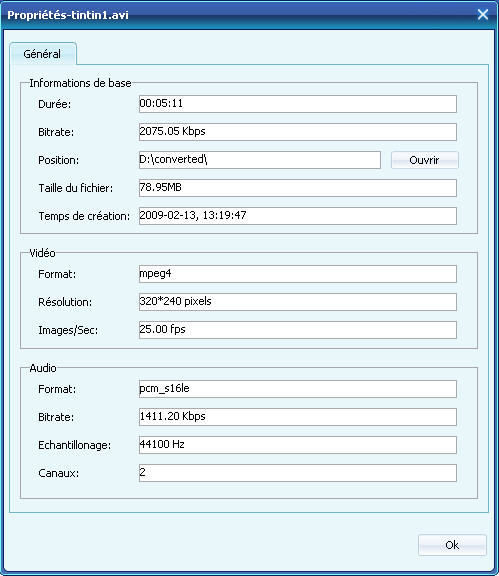Click the Temps de création: label
499x576 pixels.
[x=84, y=216]
